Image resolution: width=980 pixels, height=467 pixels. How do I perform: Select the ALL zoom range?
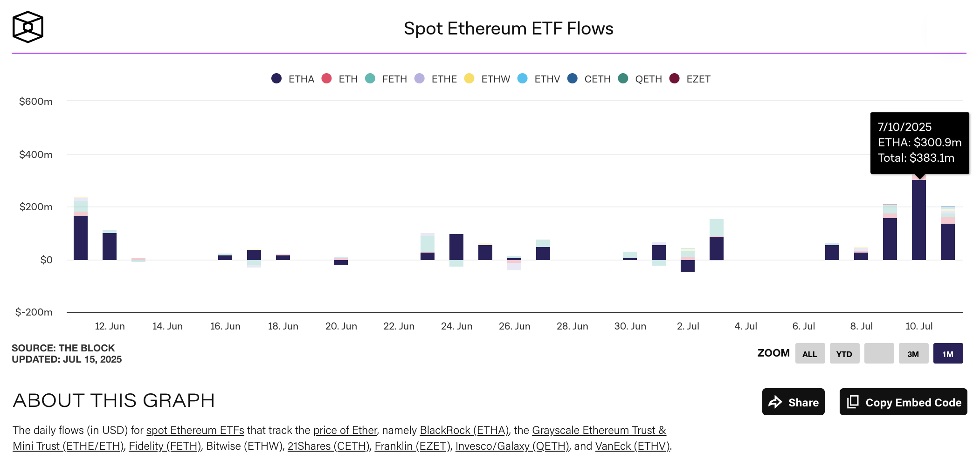pyautogui.click(x=810, y=354)
